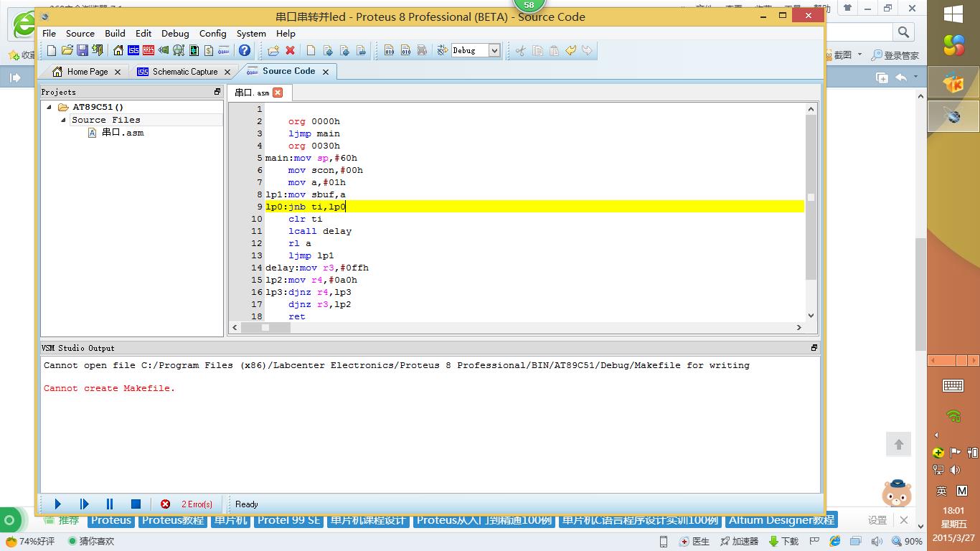Open the Build menu
Screen dimensions: 980x551
115,34
